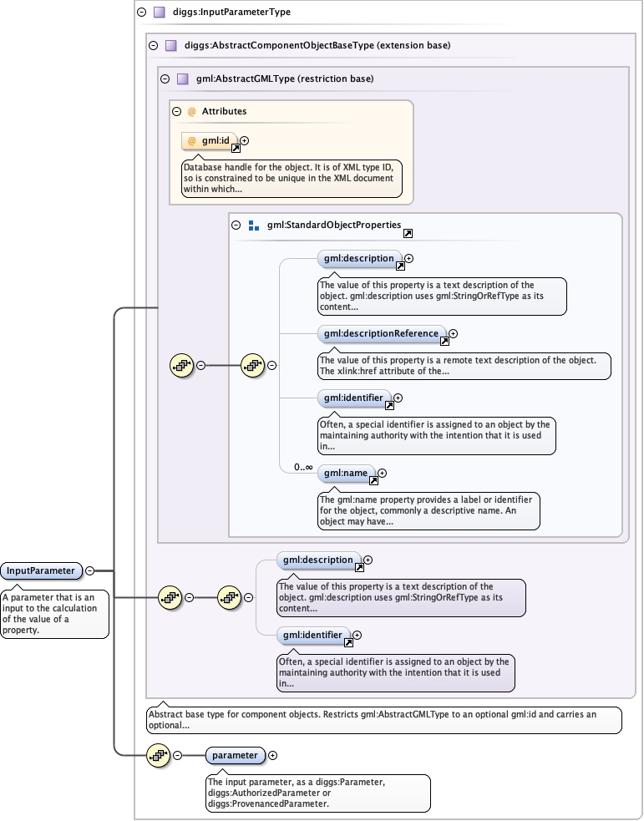The height and width of the screenshot is (821, 644).
Task: Expand gml:description inside gml:StandardObjectProperties
Action: tap(409, 259)
